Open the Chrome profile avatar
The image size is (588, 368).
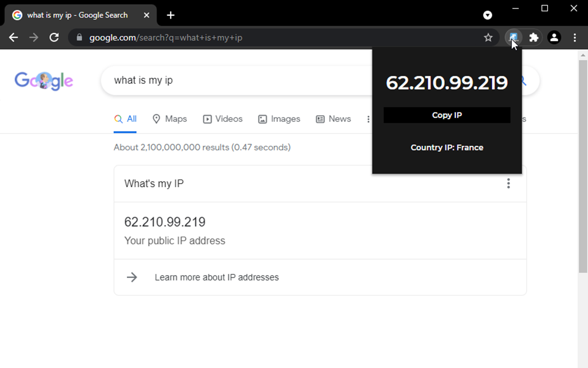click(554, 37)
